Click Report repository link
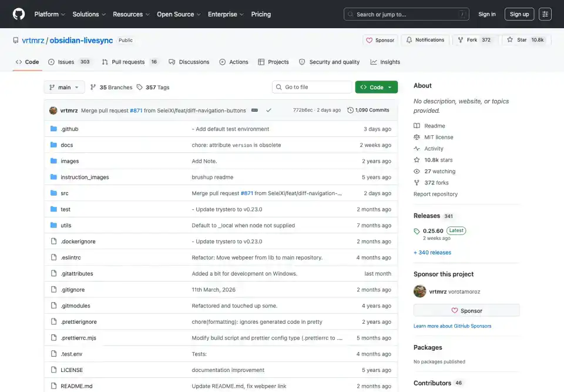 435,194
